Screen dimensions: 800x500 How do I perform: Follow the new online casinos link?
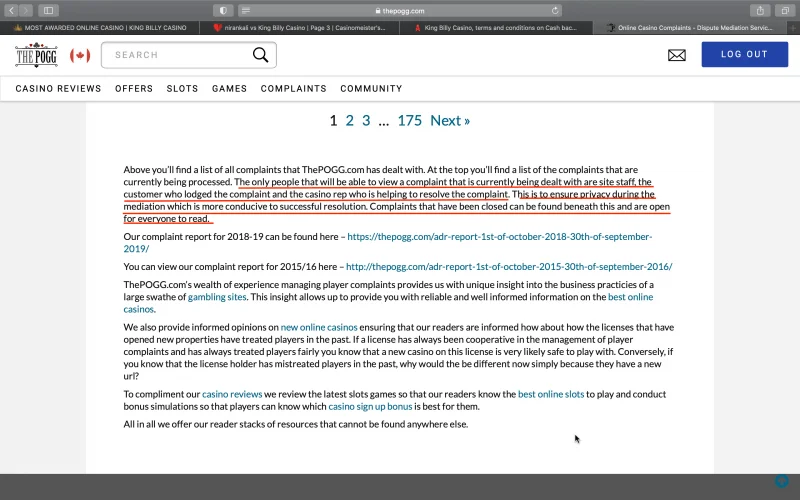pyautogui.click(x=319, y=327)
